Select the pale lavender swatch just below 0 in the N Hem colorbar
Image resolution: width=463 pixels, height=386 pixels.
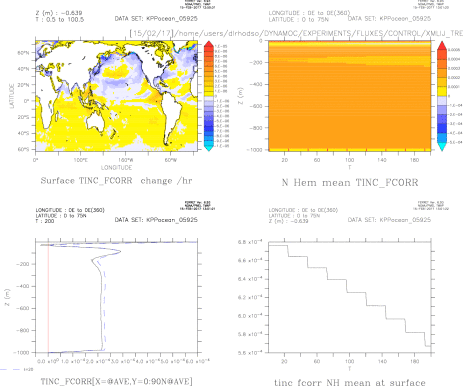[x=442, y=101]
